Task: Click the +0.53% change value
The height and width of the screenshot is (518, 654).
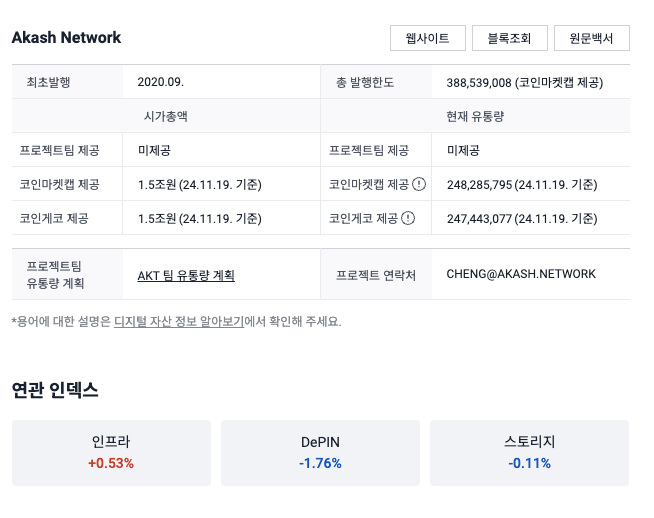Action: pos(111,463)
